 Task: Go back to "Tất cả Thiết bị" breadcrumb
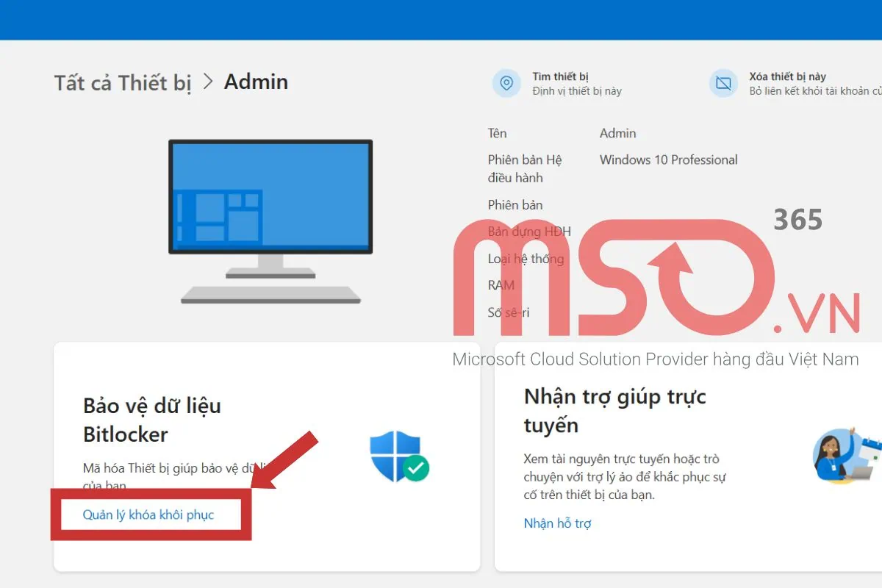122,82
